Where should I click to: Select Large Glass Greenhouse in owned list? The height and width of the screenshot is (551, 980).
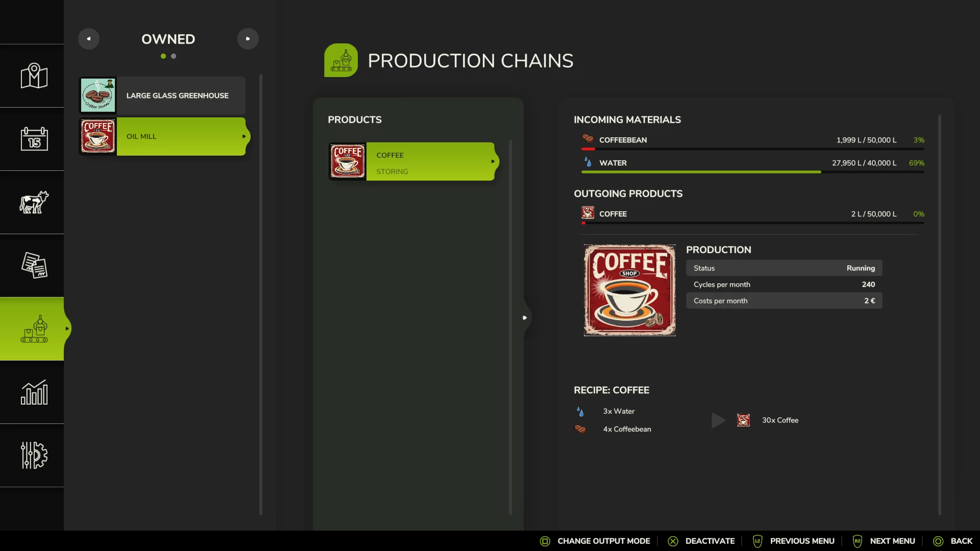[163, 95]
